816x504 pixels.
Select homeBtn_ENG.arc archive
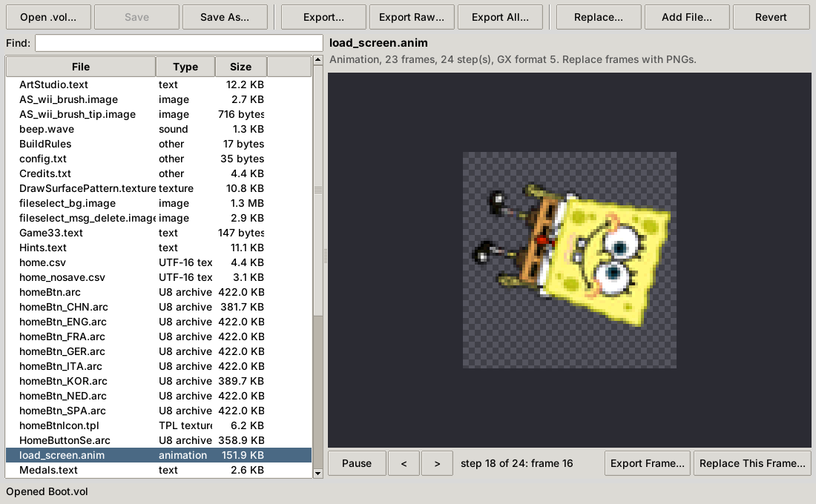159,322
